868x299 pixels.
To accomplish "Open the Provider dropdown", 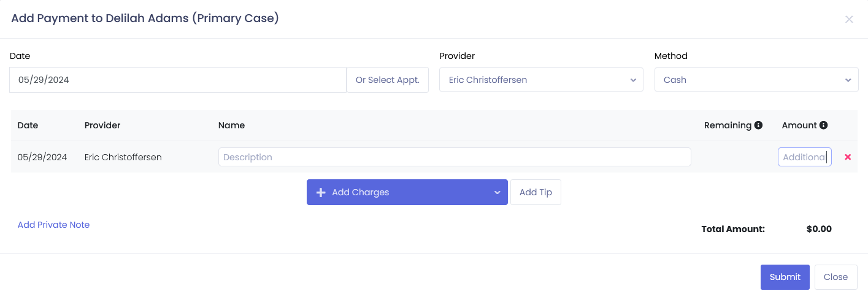I will point(541,80).
